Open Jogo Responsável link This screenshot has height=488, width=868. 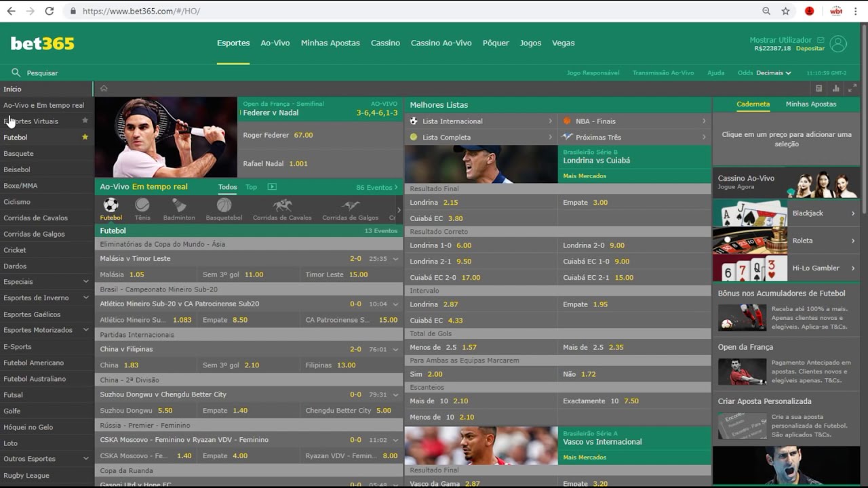[x=593, y=73]
